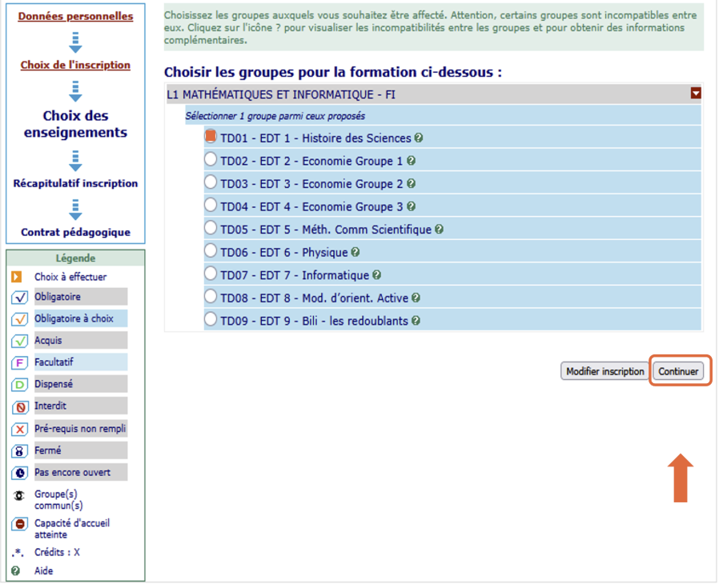
Task: Click 'Choix des enseignements' step label
Action: pos(75,124)
